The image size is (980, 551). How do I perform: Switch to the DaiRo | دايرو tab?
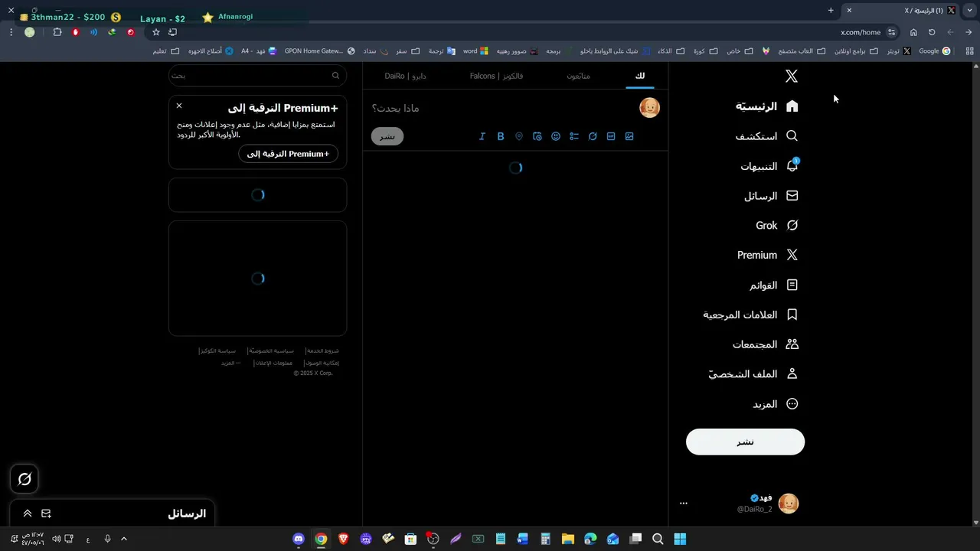pos(405,76)
